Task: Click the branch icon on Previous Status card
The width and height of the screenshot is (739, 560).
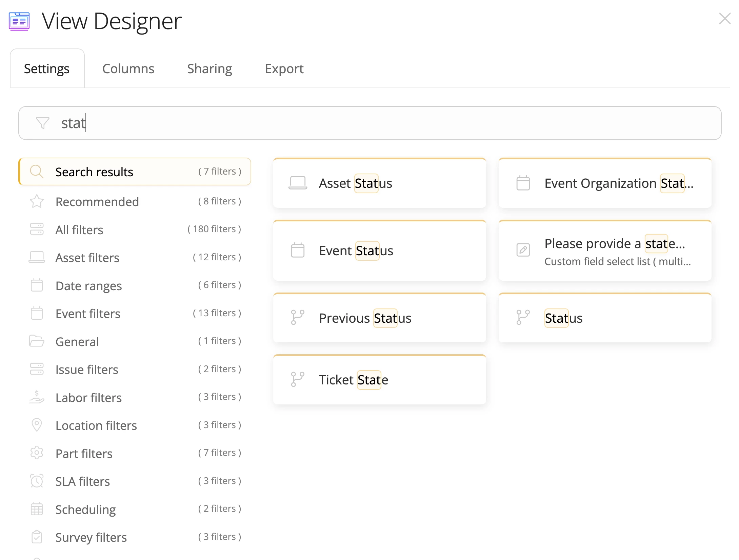Action: click(x=298, y=318)
